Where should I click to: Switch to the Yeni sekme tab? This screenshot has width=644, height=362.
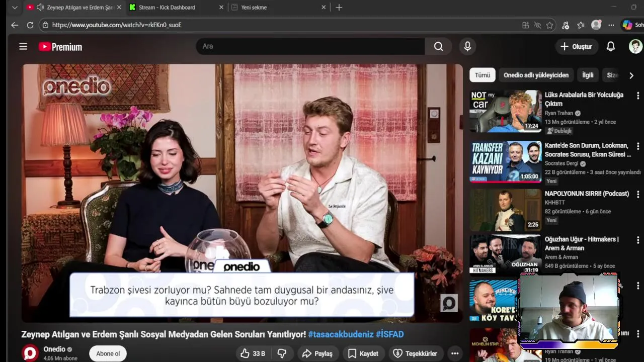pos(278,8)
